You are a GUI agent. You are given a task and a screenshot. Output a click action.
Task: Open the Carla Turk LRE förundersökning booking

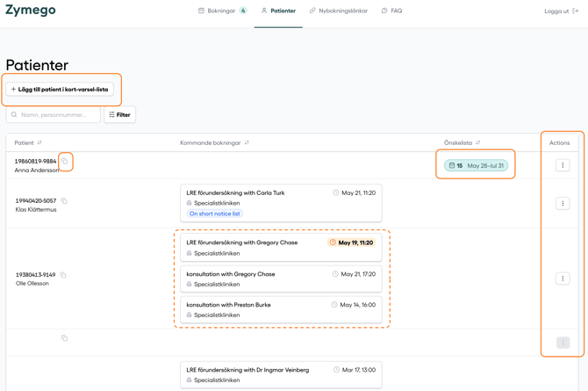(x=281, y=203)
